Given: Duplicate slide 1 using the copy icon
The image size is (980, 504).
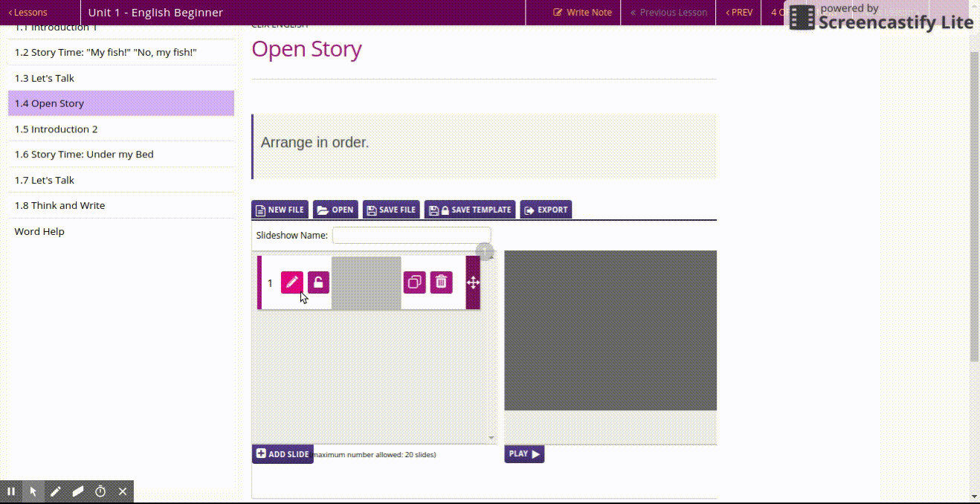Looking at the screenshot, I should coord(414,282).
